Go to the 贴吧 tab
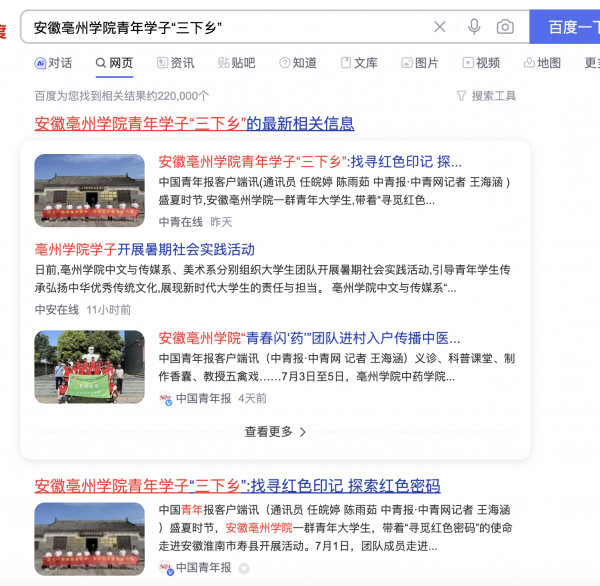The image size is (600, 586). (236, 63)
